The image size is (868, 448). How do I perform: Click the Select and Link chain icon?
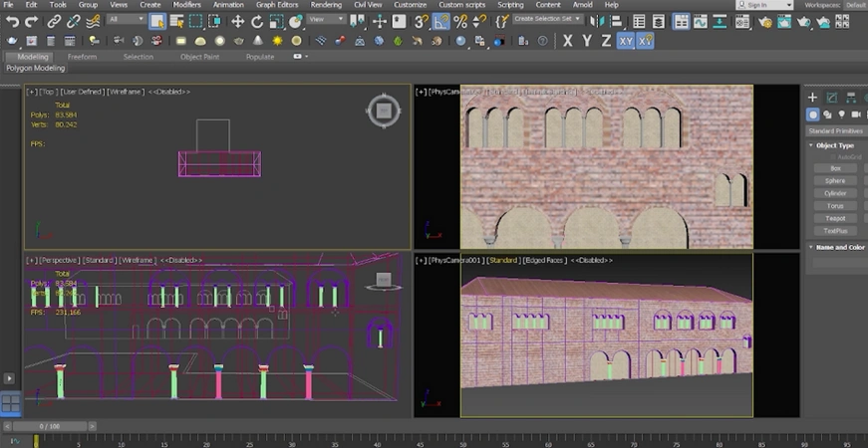pos(54,22)
